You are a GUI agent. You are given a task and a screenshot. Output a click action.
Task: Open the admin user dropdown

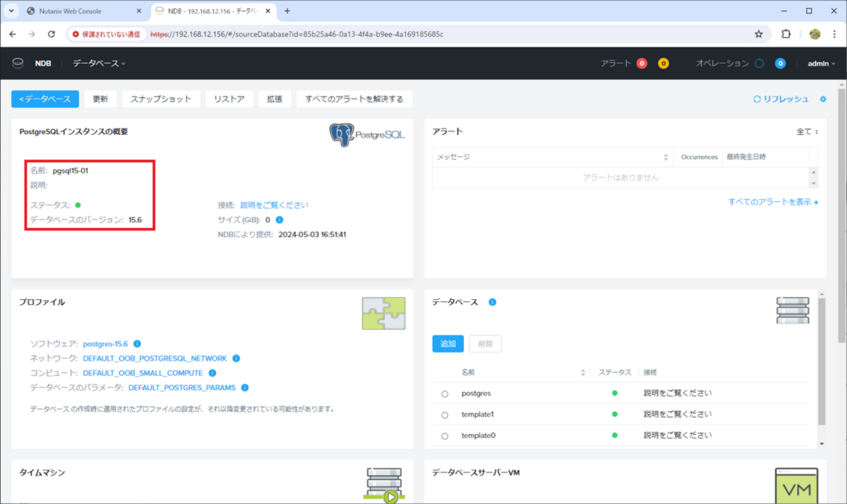822,63
